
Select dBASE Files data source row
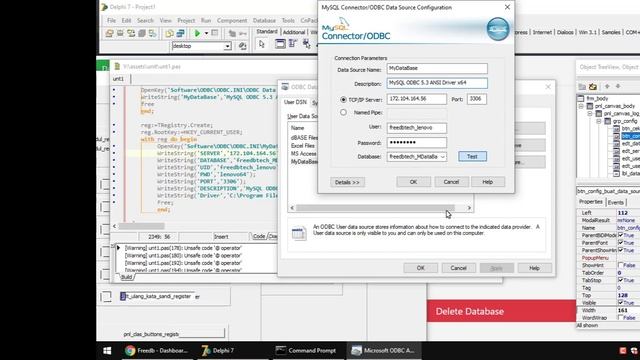304,138
